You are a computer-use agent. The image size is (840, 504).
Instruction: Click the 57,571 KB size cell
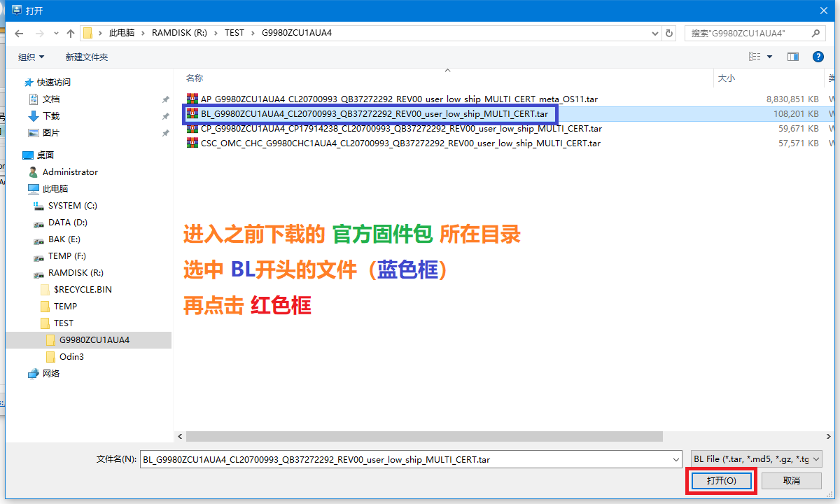pyautogui.click(x=799, y=143)
